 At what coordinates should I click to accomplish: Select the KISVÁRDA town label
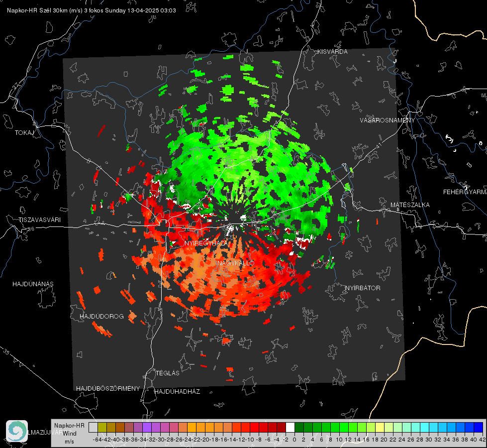pos(332,52)
